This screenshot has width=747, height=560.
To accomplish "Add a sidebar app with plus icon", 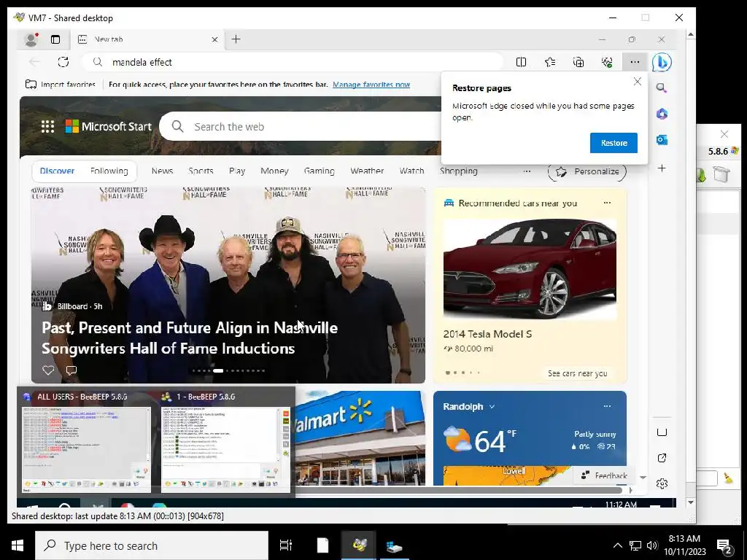I will pyautogui.click(x=662, y=168).
